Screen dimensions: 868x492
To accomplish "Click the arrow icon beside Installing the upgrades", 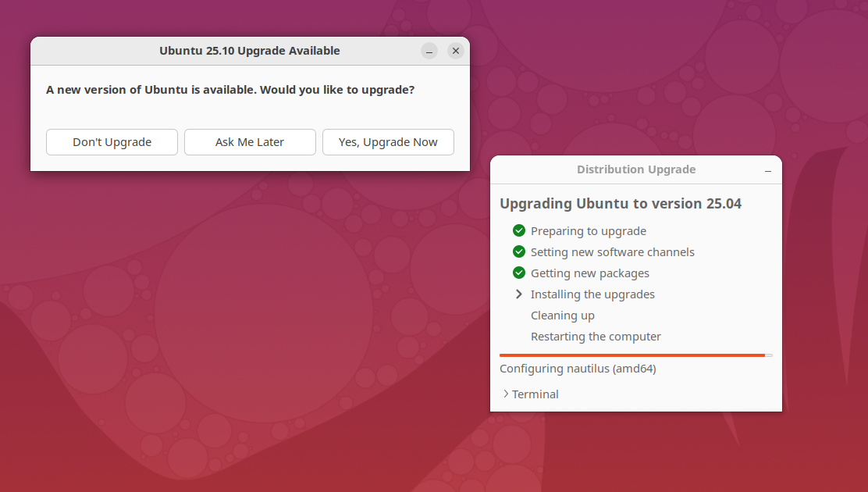I will pos(519,294).
